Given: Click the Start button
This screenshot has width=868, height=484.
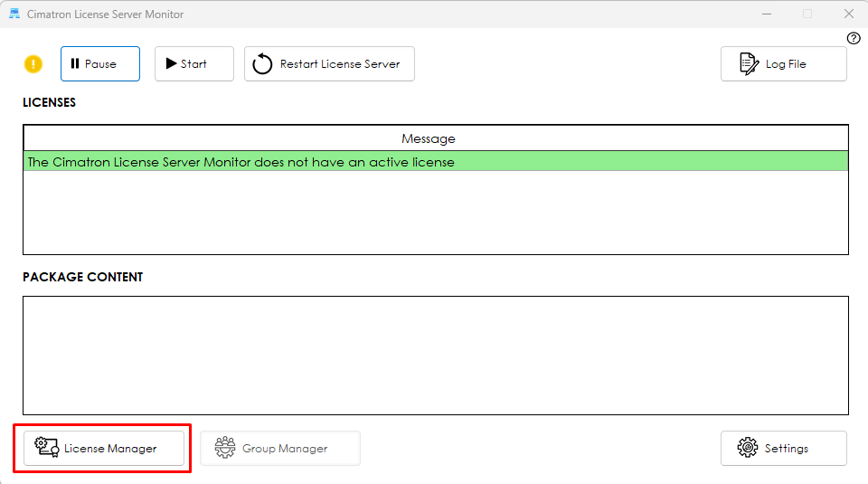Looking at the screenshot, I should 194,63.
